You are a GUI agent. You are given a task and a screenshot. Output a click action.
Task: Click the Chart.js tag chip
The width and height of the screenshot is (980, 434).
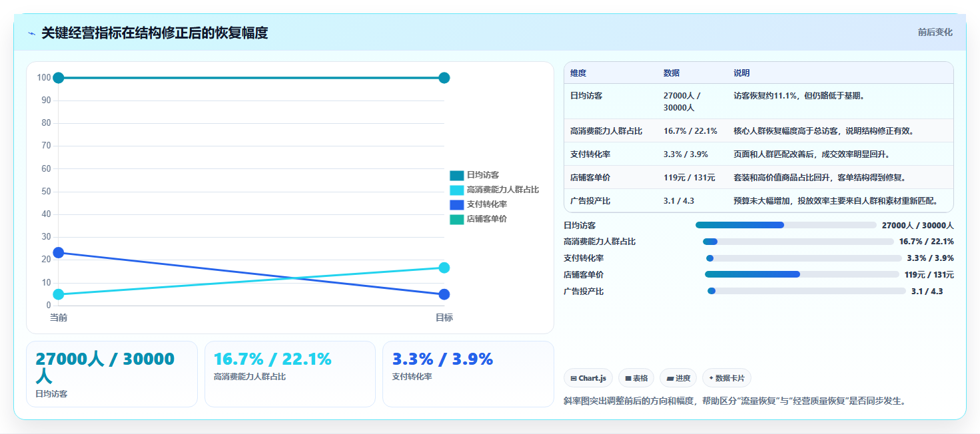(x=588, y=378)
